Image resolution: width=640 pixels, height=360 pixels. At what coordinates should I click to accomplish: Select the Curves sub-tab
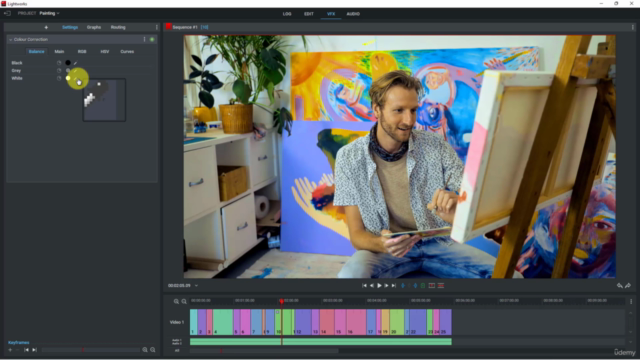click(x=127, y=51)
